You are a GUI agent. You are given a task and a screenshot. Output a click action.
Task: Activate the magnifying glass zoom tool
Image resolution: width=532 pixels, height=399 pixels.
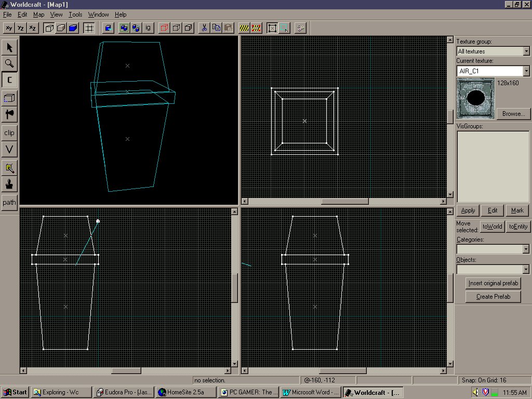point(9,63)
